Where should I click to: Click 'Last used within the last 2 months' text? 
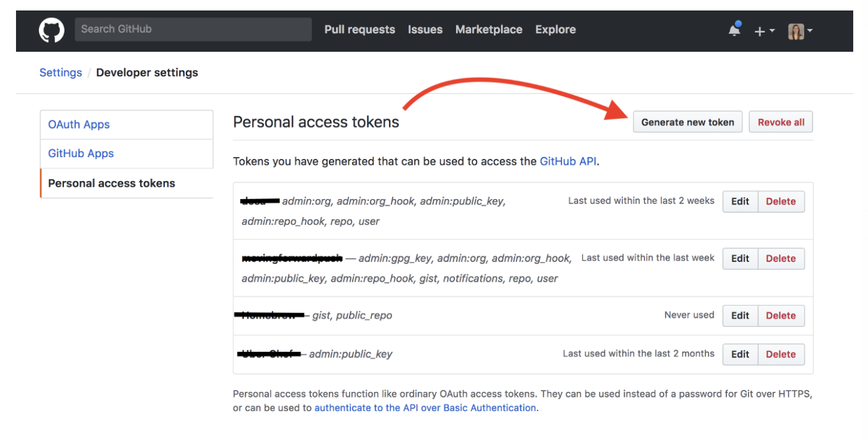coord(638,354)
